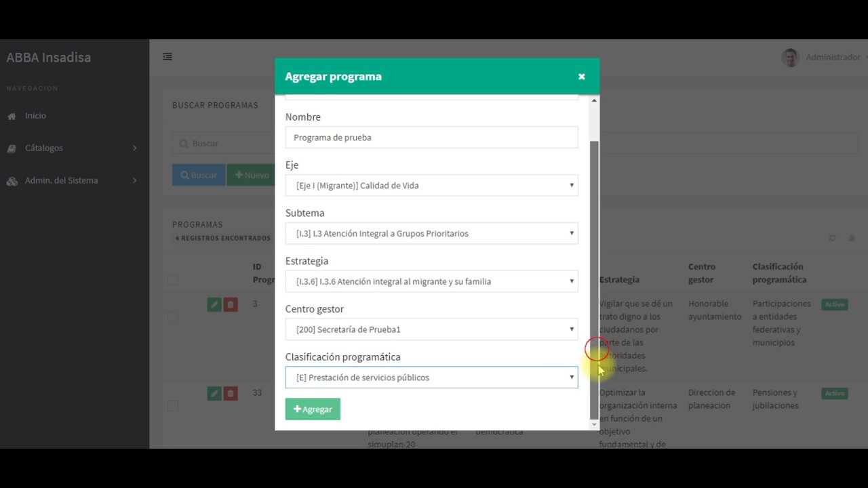Open the Estrategia dropdown
Screen dimensions: 868x488
tap(432, 281)
